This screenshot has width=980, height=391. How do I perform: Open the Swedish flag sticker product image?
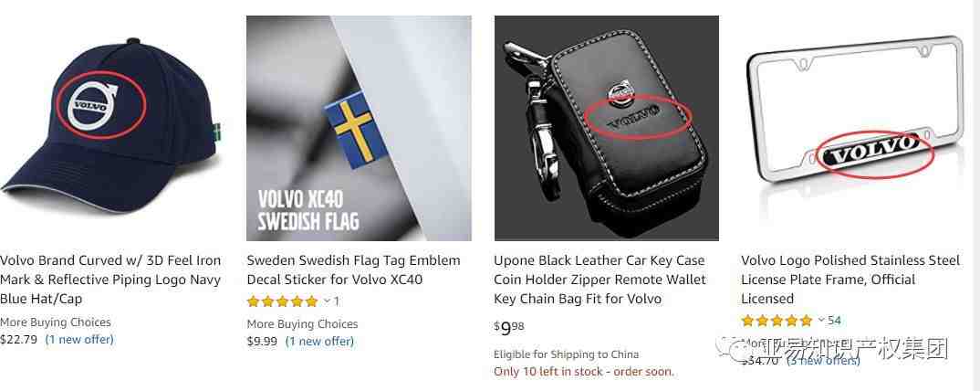pyautogui.click(x=359, y=128)
